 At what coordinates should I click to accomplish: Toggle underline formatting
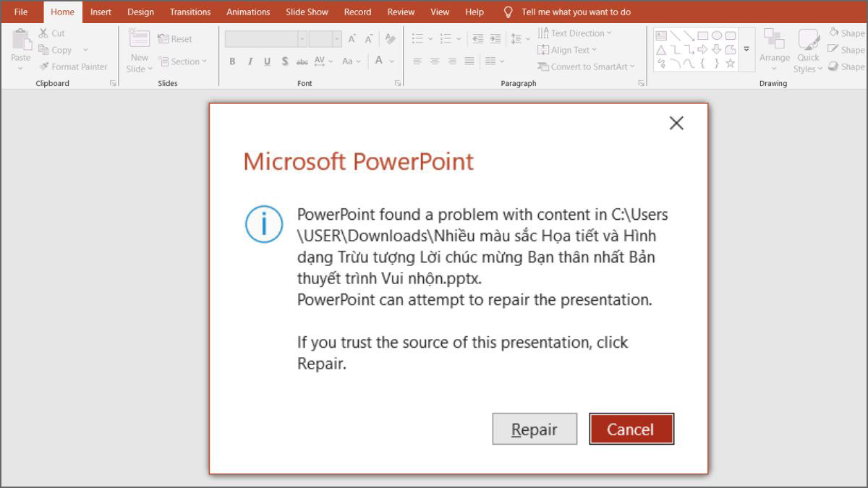tap(267, 61)
